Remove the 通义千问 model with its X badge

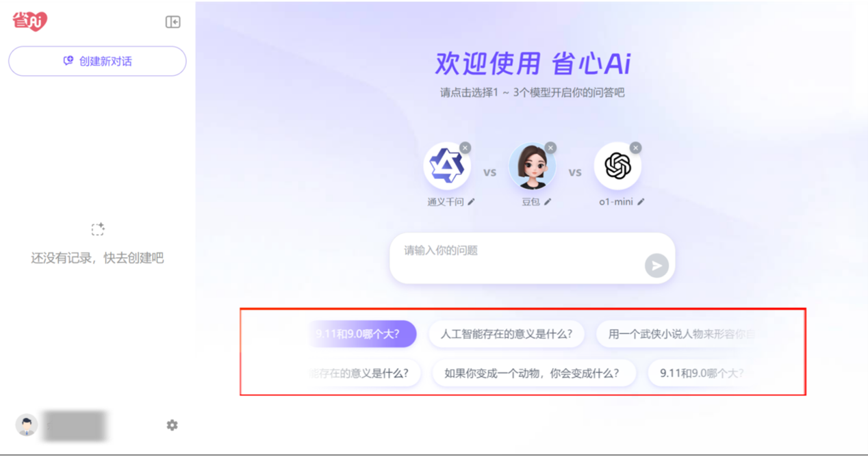point(465,148)
